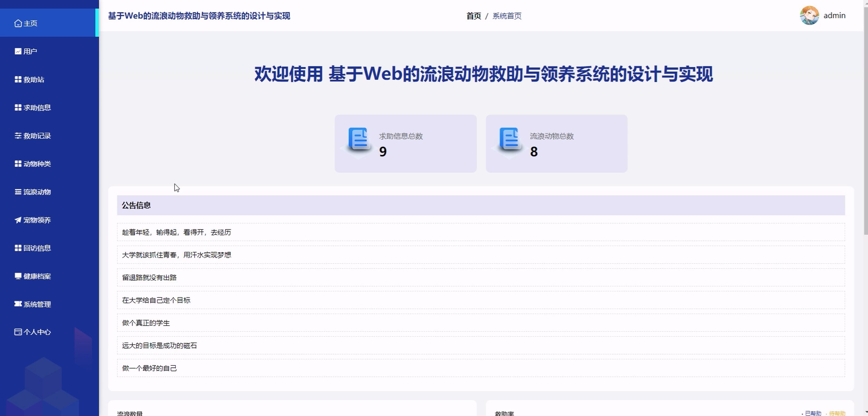This screenshot has height=416, width=868.
Task: Open the 回访信息 sidebar menu
Action: pos(37,248)
